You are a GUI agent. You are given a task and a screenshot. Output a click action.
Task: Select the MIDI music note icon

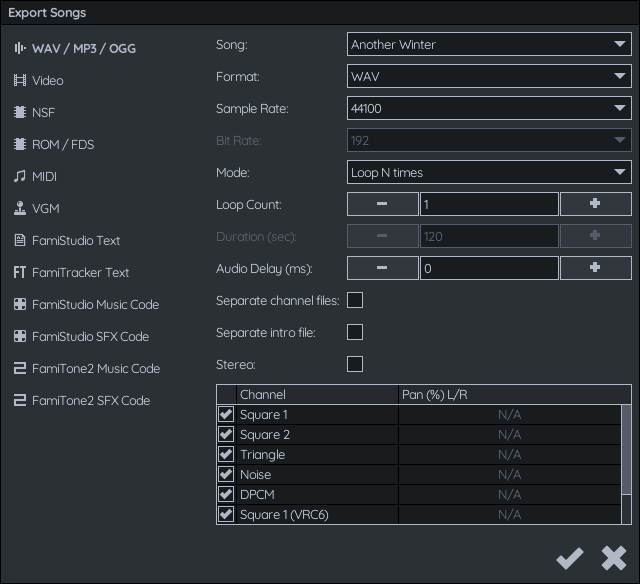pos(20,176)
